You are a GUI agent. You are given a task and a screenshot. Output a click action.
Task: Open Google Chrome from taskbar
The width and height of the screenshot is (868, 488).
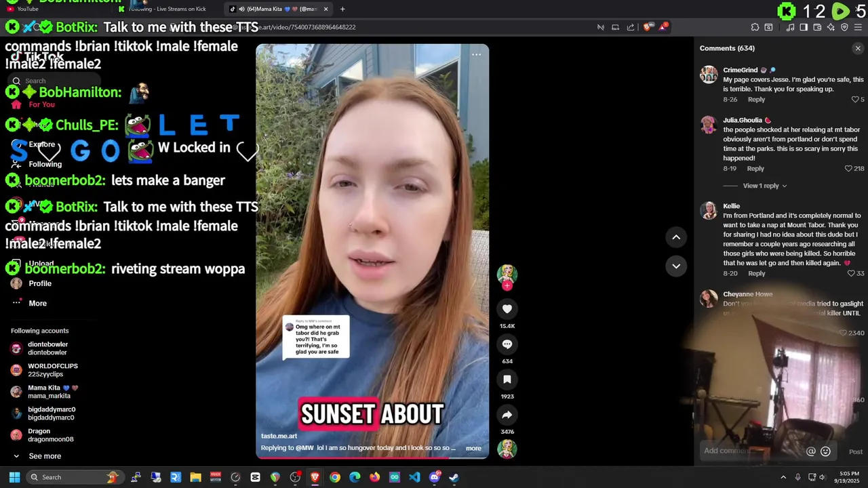click(x=335, y=477)
